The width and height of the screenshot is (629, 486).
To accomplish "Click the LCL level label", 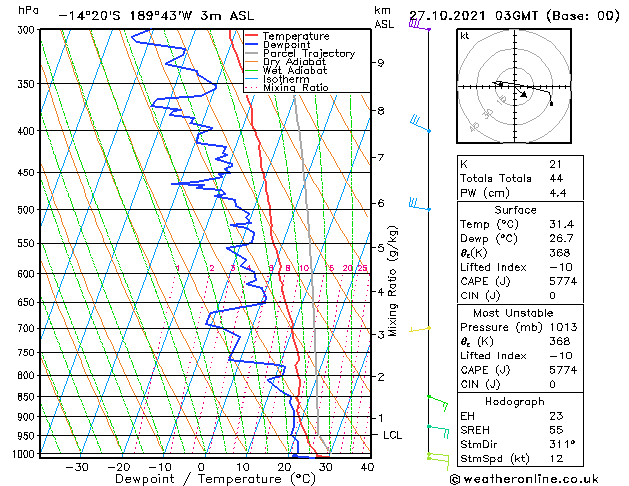I will coord(393,435).
